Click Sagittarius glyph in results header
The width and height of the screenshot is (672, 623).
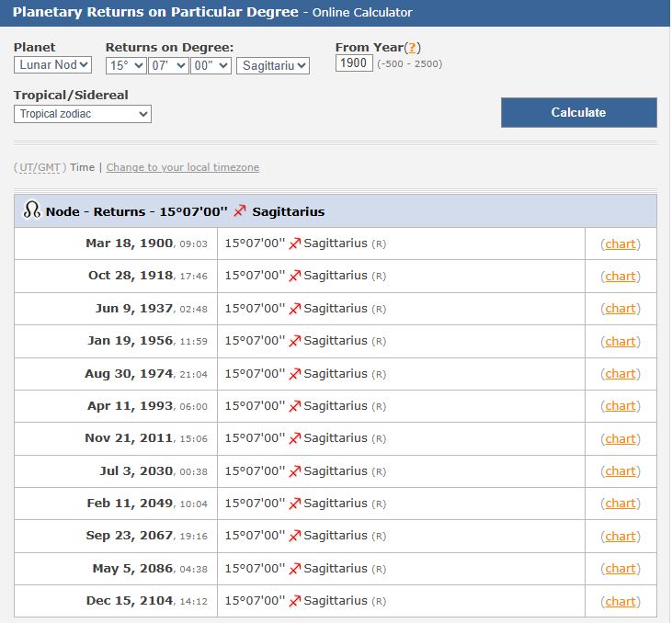(240, 210)
